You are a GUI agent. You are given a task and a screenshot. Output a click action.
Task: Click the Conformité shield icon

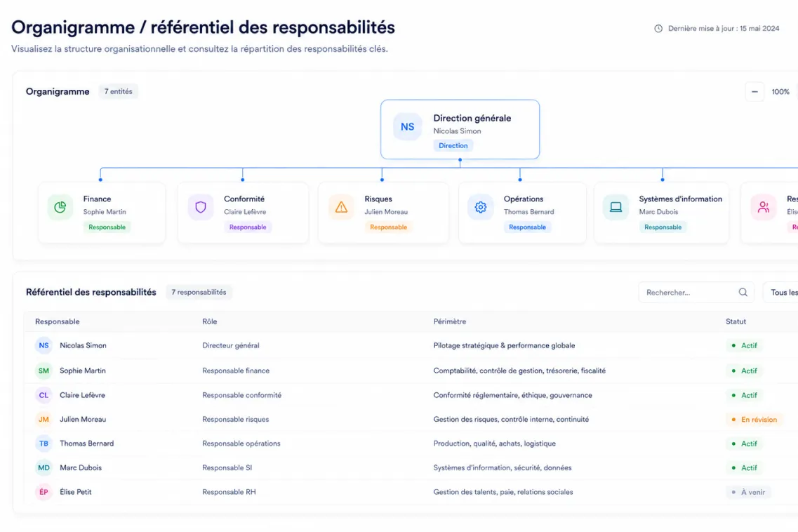click(x=201, y=207)
